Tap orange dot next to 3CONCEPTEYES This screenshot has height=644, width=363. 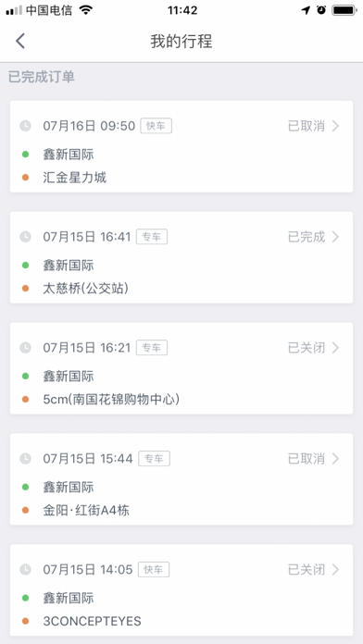(x=26, y=622)
